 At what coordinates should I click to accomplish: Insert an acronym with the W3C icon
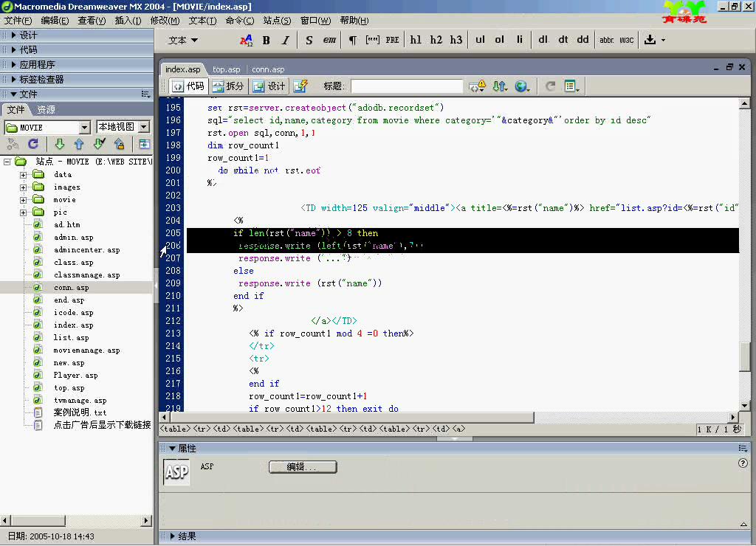coord(626,40)
